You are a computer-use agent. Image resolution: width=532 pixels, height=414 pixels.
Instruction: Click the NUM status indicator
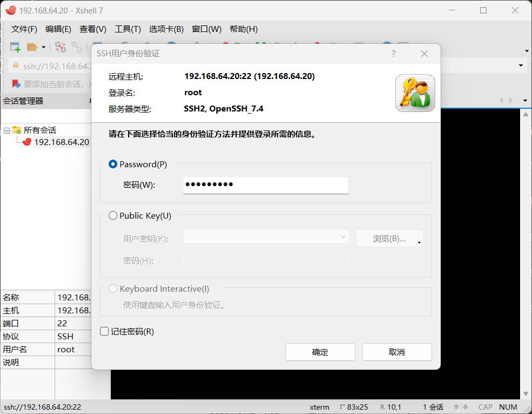click(x=508, y=407)
